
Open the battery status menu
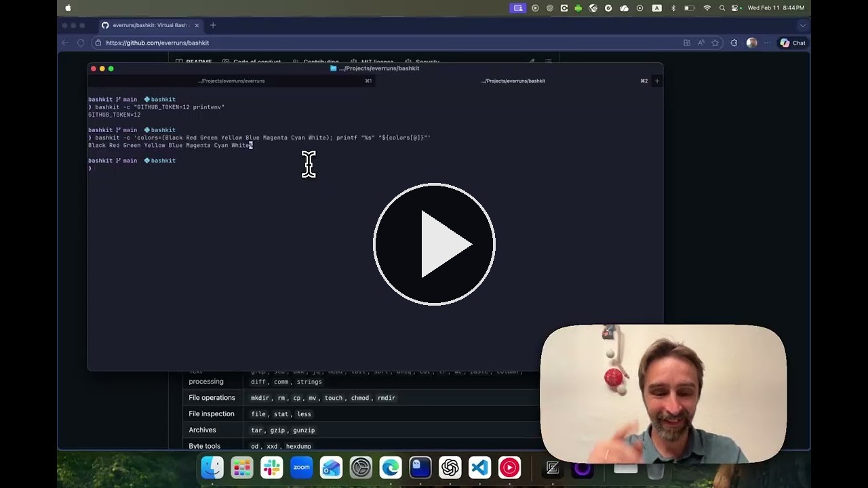coord(690,8)
